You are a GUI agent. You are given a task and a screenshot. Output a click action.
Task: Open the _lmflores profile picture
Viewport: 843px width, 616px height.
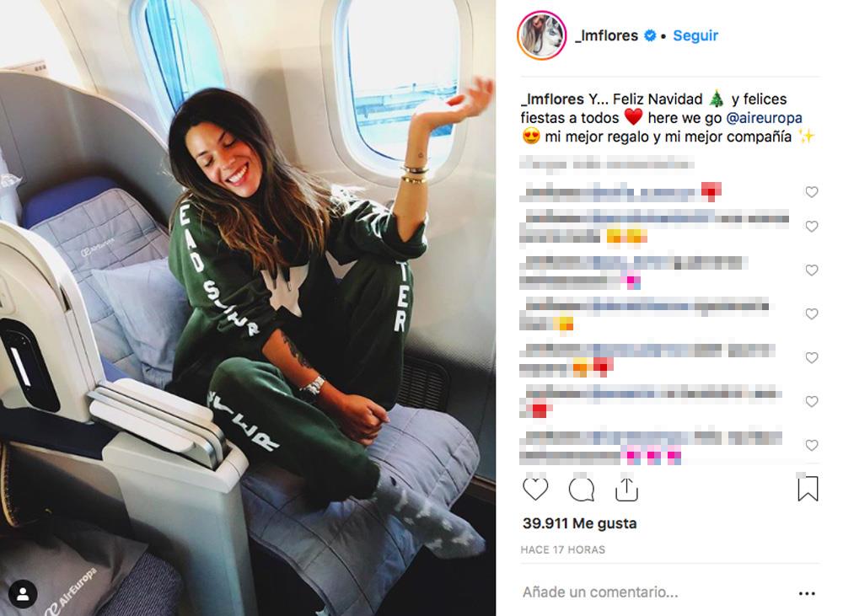541,35
